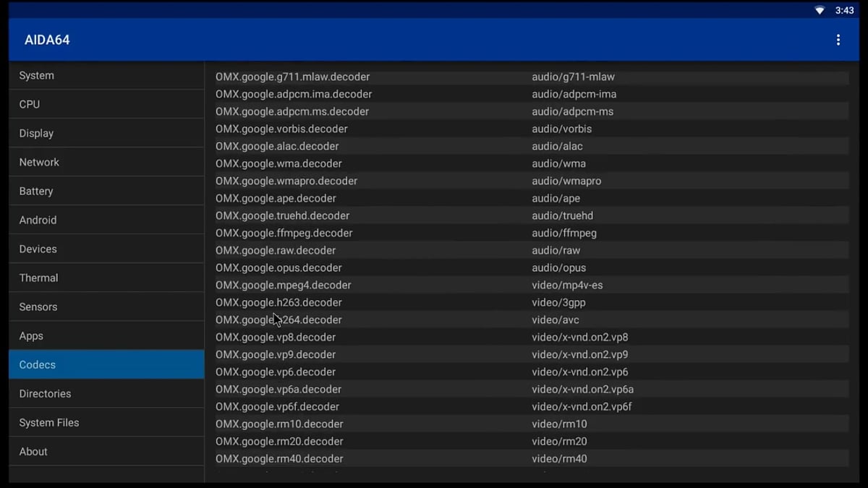Open the System section

click(106, 75)
